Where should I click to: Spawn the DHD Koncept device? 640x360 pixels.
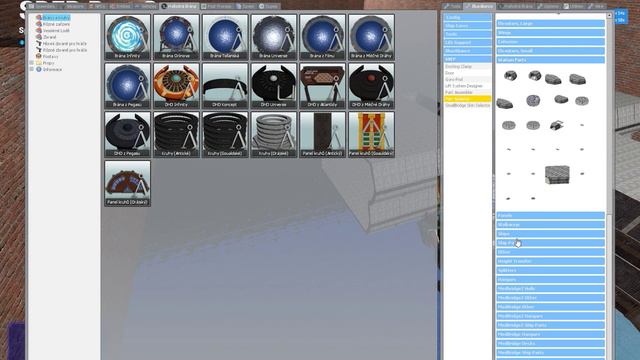point(225,86)
